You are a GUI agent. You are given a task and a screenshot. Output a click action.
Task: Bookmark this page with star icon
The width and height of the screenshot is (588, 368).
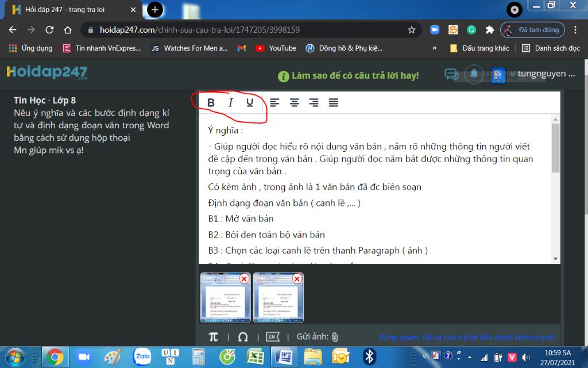point(411,30)
